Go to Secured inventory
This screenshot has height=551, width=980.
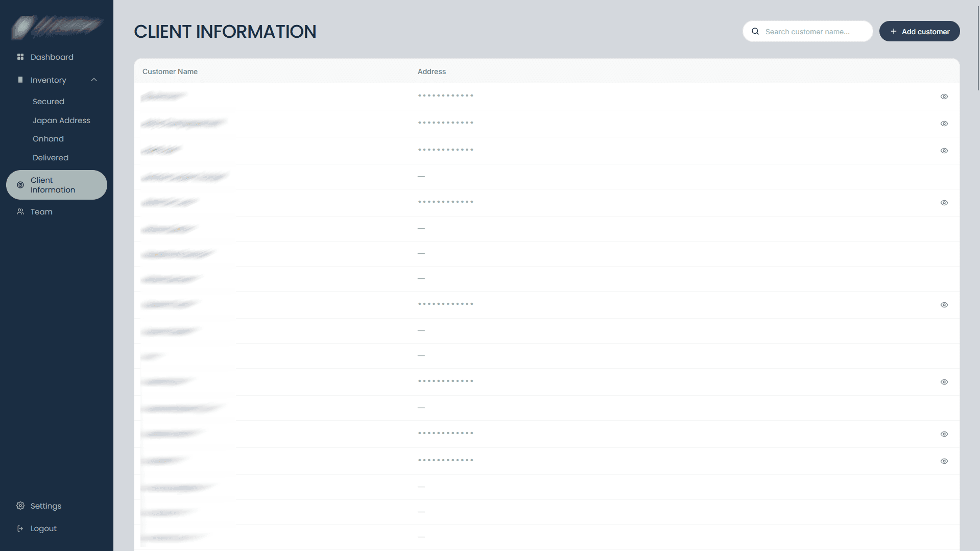click(x=49, y=102)
